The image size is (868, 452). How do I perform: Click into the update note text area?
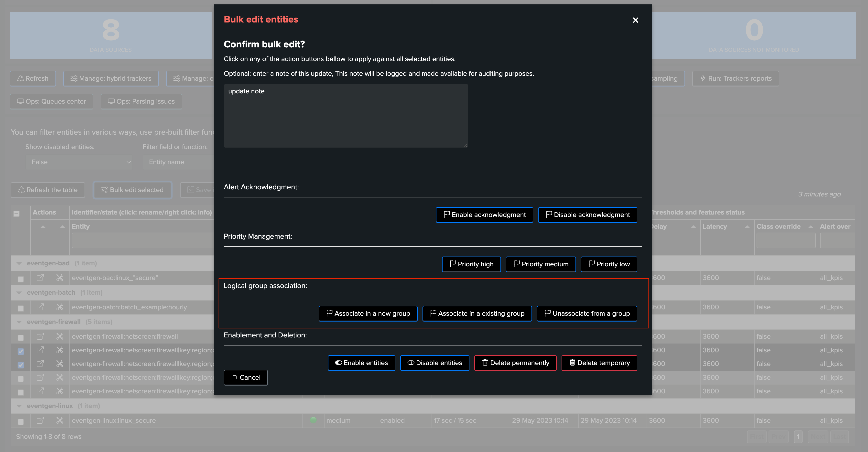click(x=345, y=116)
